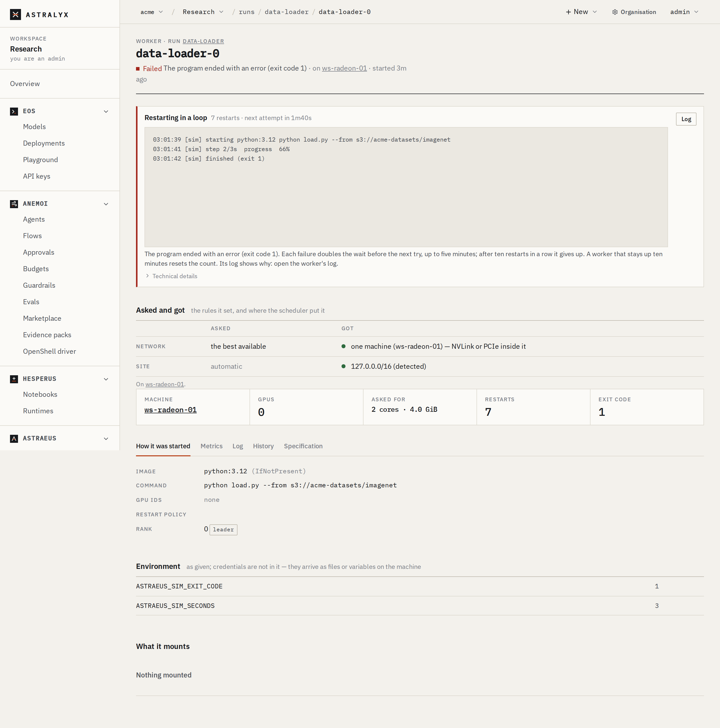Image resolution: width=720 pixels, height=728 pixels.
Task: Collapse the Anemoi sidebar section
Action: pos(106,204)
